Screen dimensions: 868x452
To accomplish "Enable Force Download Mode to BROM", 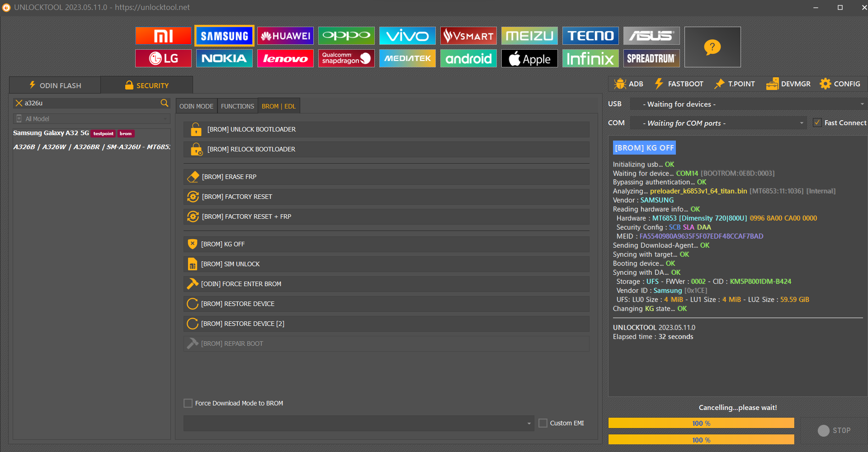I will click(x=188, y=403).
